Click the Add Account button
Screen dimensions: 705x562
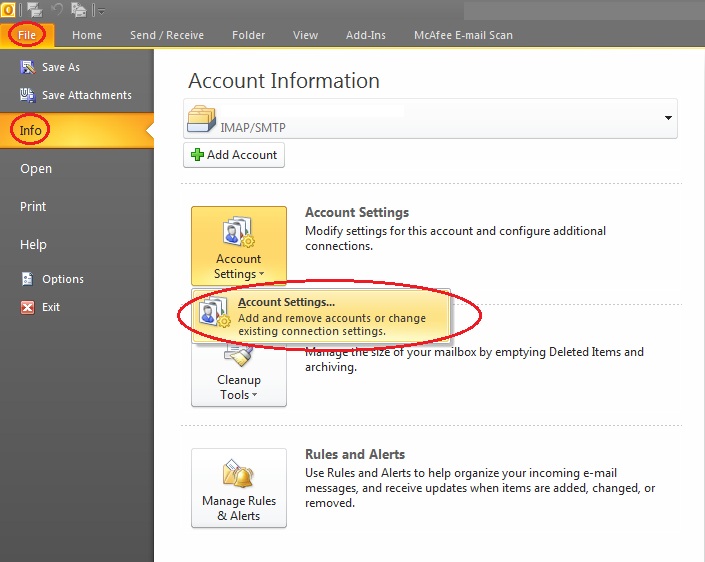click(x=234, y=155)
